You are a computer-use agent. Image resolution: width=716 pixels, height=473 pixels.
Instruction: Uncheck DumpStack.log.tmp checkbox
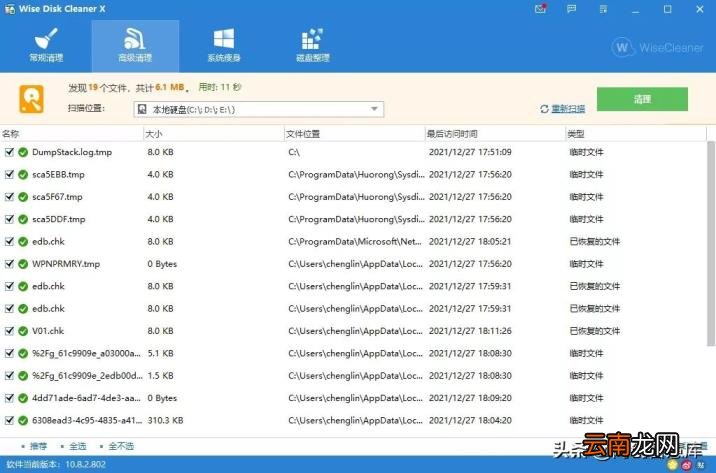point(9,152)
